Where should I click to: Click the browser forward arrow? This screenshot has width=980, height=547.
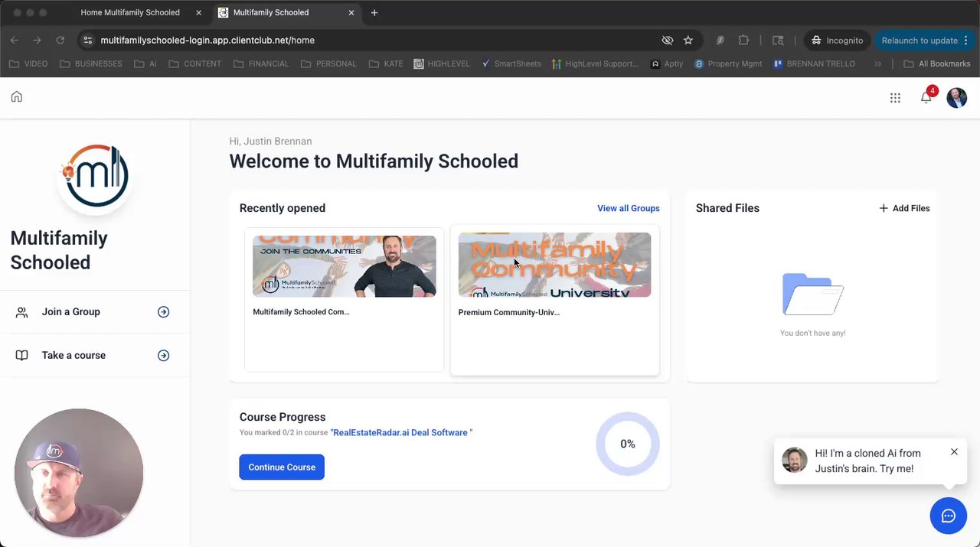click(x=37, y=40)
